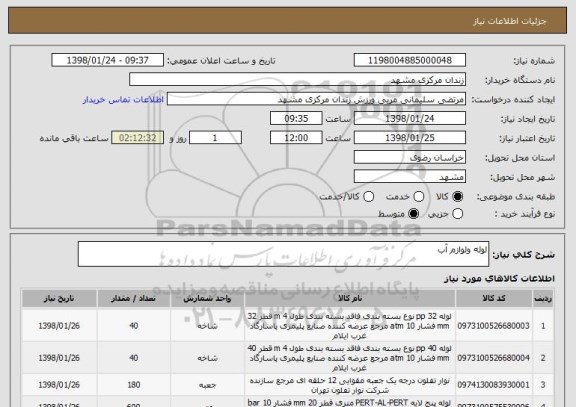576x407 pixels.
Task: Select product code 0973100526680003 cell
Action: click(x=494, y=326)
